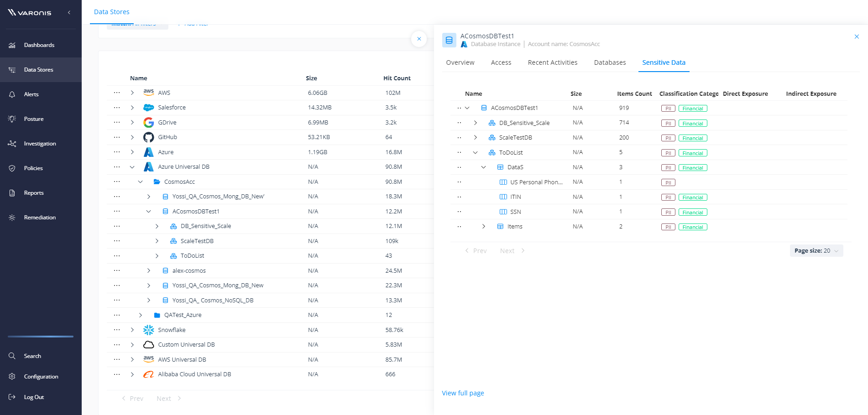The image size is (868, 415).
Task: Click the DataS table icon in details panel
Action: coord(500,167)
